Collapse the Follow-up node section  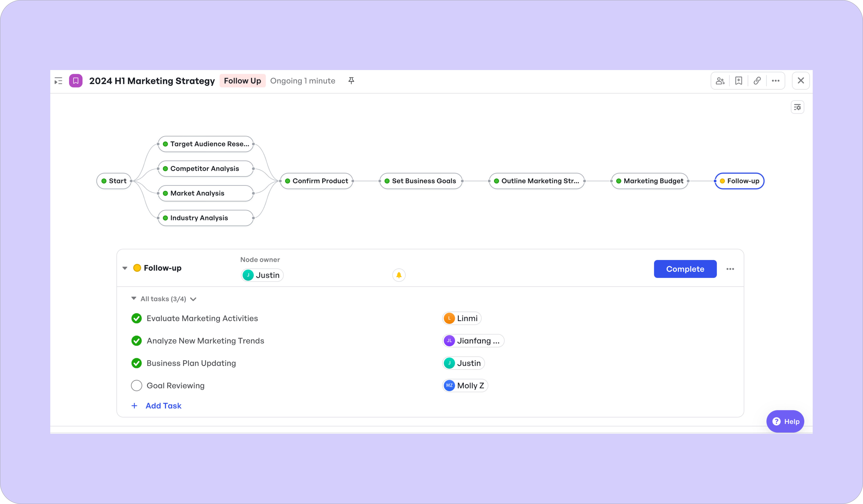125,268
